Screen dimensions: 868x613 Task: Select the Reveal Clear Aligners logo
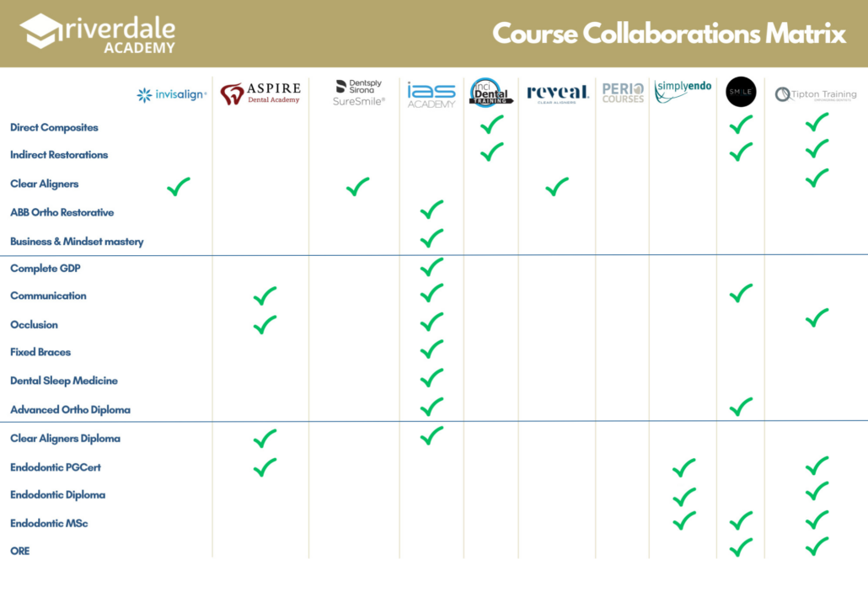pos(557,93)
